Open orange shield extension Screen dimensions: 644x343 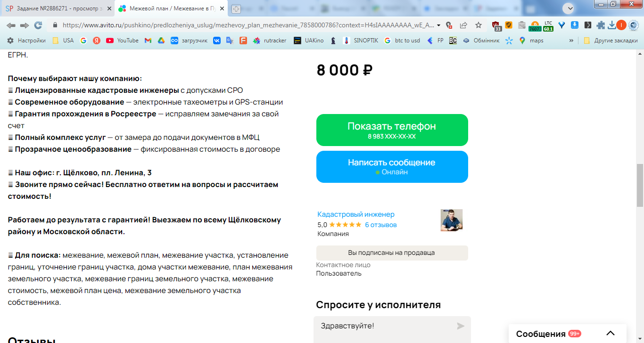509,25
